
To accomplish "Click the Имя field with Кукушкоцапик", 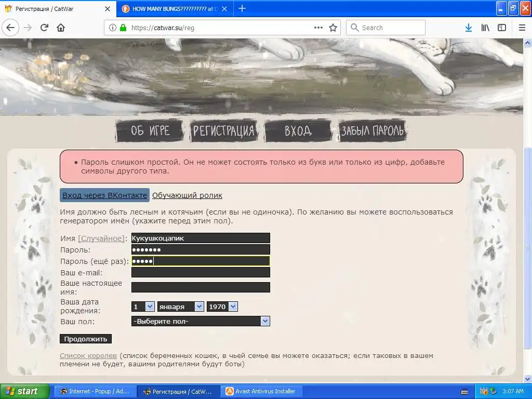I will point(201,238).
